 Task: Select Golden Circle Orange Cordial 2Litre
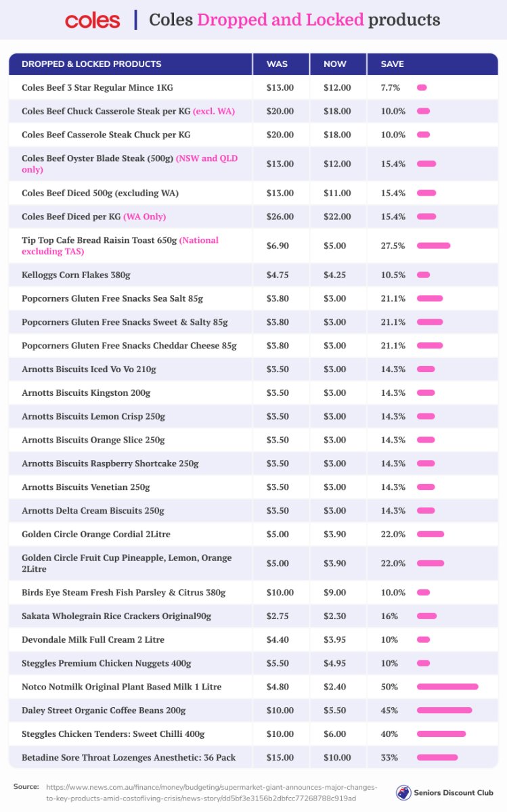tap(96, 535)
